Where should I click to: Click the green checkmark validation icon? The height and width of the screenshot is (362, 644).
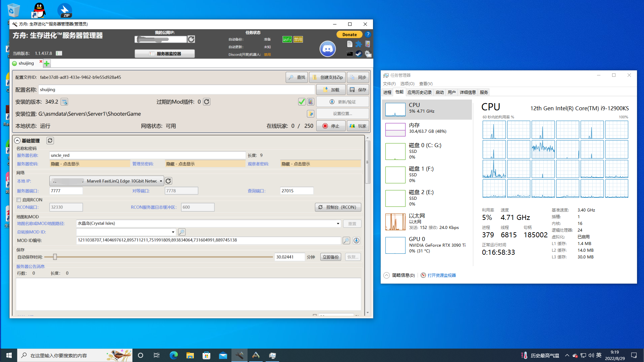pyautogui.click(x=302, y=102)
